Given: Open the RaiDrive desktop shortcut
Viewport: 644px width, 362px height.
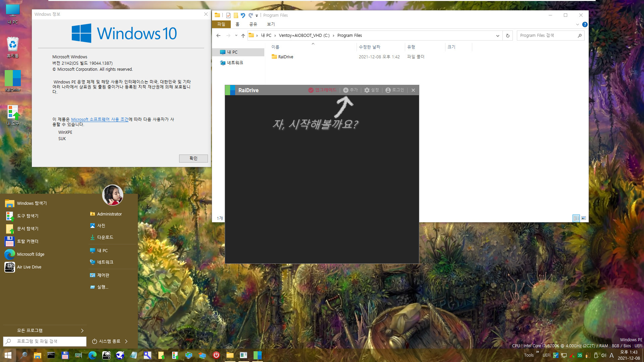Looking at the screenshot, I should [x=13, y=81].
